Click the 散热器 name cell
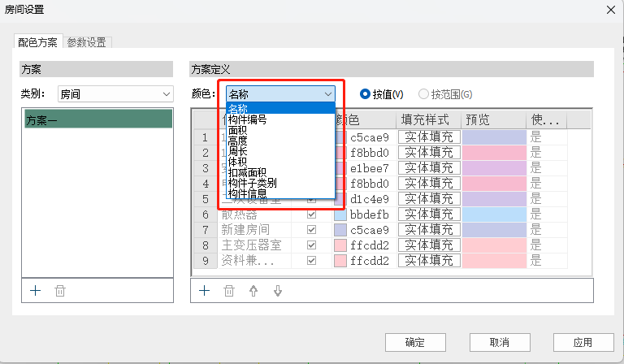 (254, 214)
